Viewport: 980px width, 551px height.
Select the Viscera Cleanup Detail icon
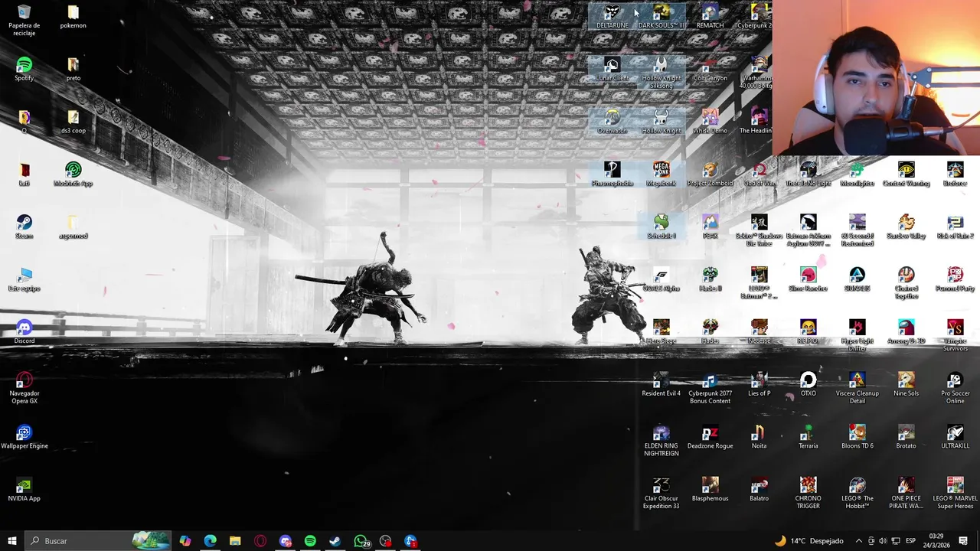coord(857,388)
